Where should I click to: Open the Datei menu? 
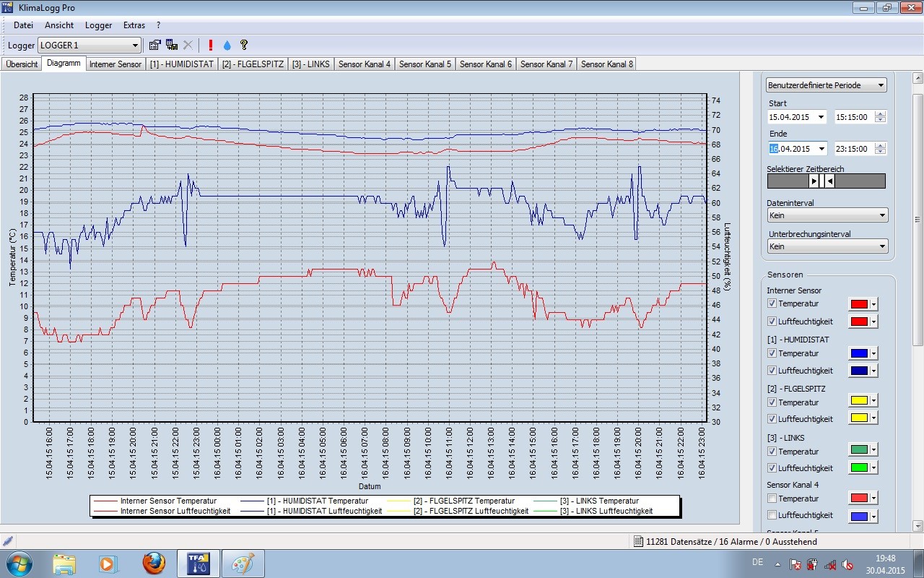coord(23,25)
